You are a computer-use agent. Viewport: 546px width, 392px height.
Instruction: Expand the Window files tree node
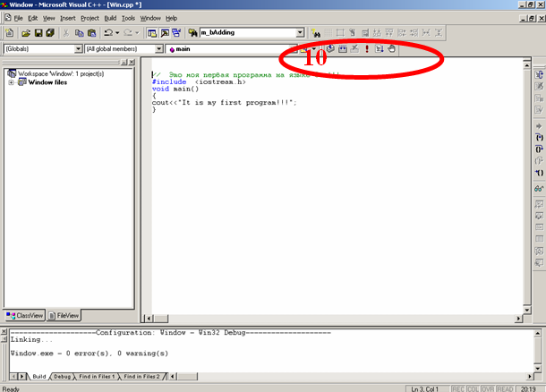12,82
